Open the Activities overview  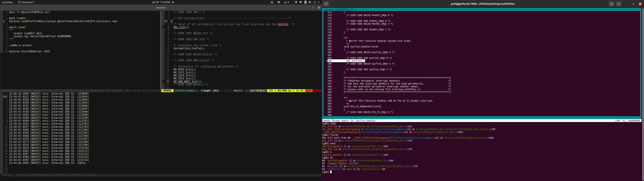click(x=7, y=2)
